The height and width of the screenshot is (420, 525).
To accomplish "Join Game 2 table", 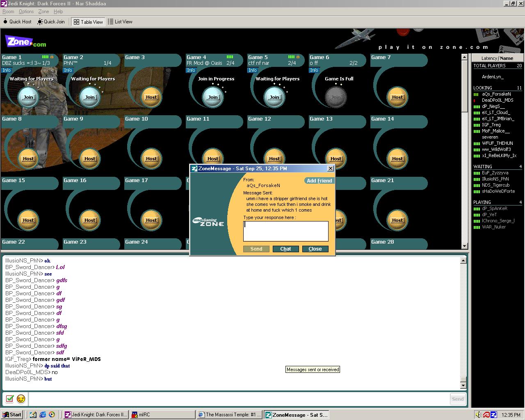I will [90, 97].
